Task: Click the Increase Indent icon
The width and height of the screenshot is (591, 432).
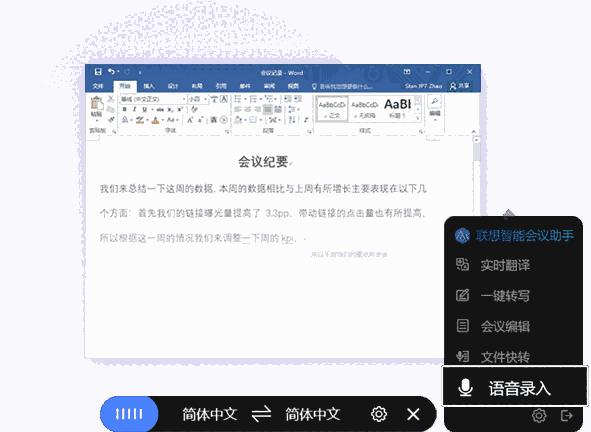Action: (x=298, y=99)
